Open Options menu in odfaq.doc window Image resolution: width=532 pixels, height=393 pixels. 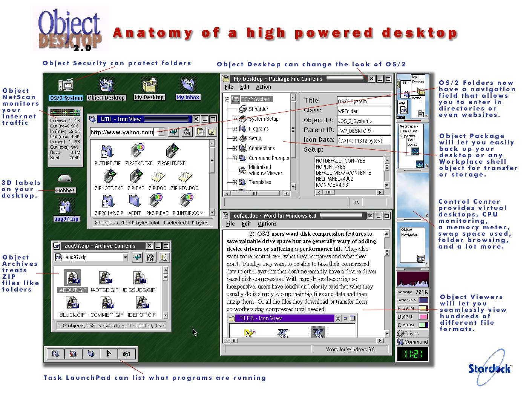(267, 224)
